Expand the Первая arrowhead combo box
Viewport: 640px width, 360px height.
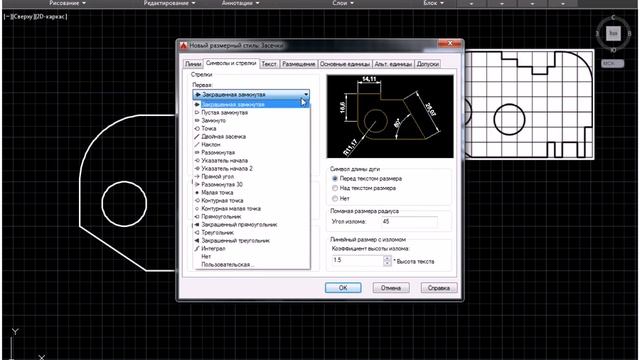pyautogui.click(x=251, y=94)
